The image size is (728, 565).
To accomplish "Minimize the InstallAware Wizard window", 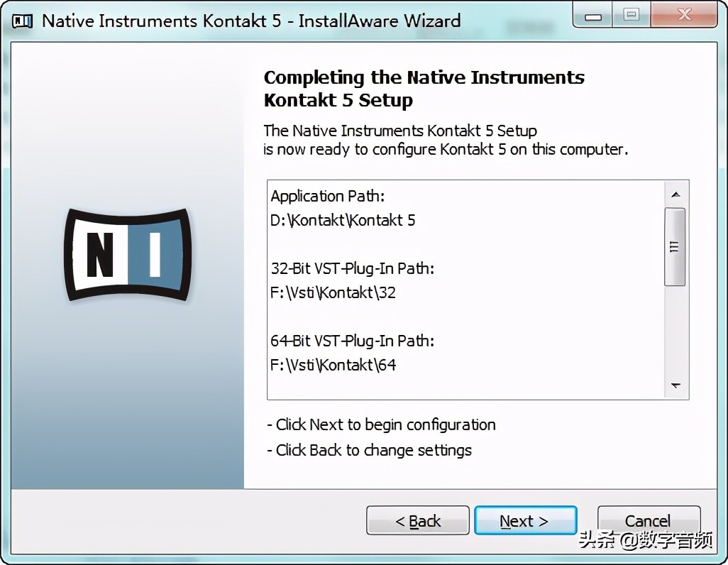I will (592, 15).
